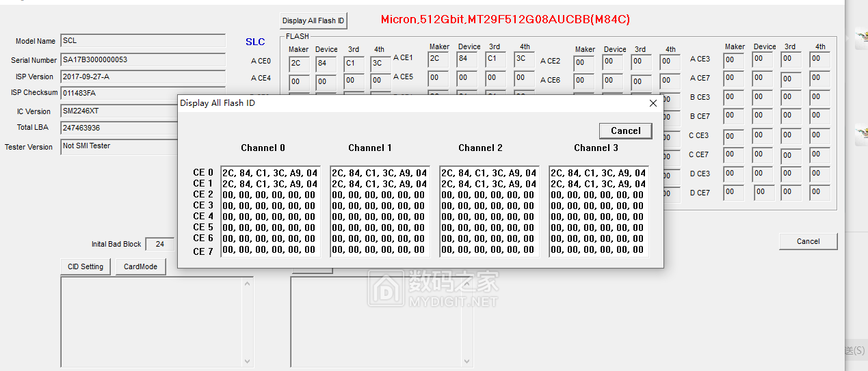Image resolution: width=868 pixels, height=371 pixels.
Task: Click D CE7 4th field 00
Action: [x=819, y=193]
